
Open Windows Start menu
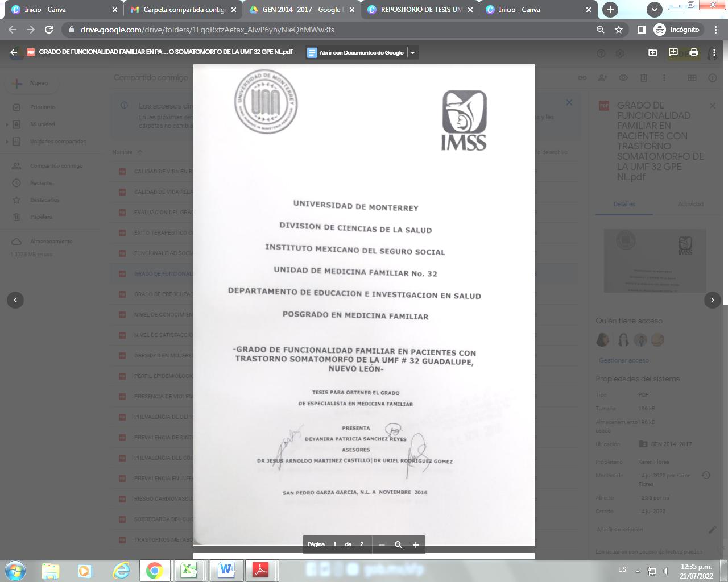click(x=15, y=570)
